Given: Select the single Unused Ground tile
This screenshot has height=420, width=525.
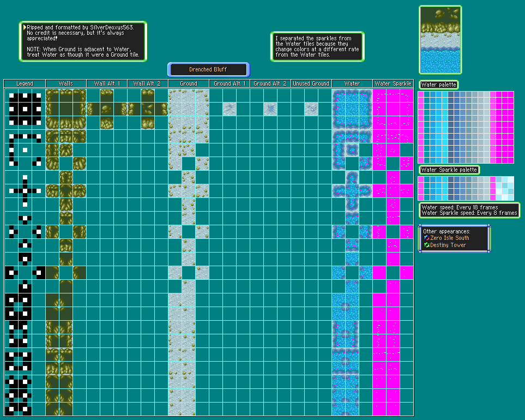Looking at the screenshot, I should click(311, 109).
